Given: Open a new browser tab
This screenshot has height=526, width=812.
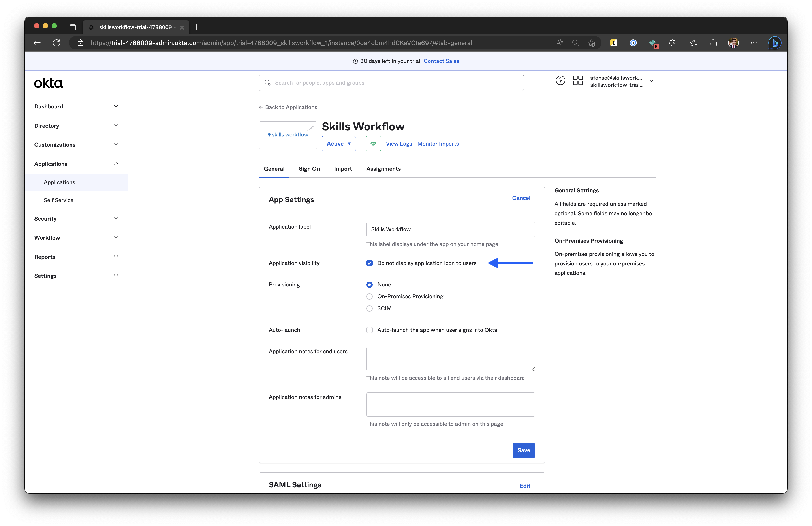Looking at the screenshot, I should click(x=197, y=27).
